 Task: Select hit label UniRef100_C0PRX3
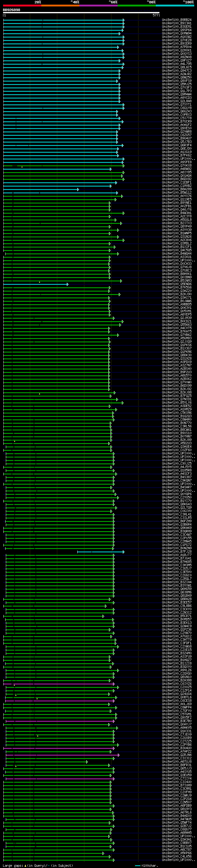pyautogui.click(x=177, y=115)
